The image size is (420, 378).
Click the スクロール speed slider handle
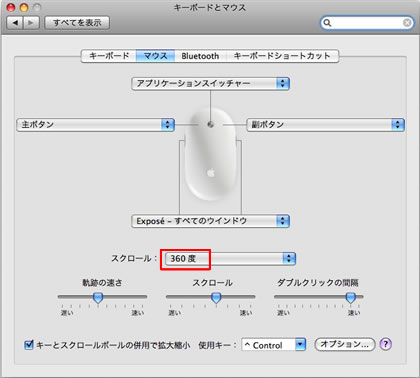click(x=216, y=297)
